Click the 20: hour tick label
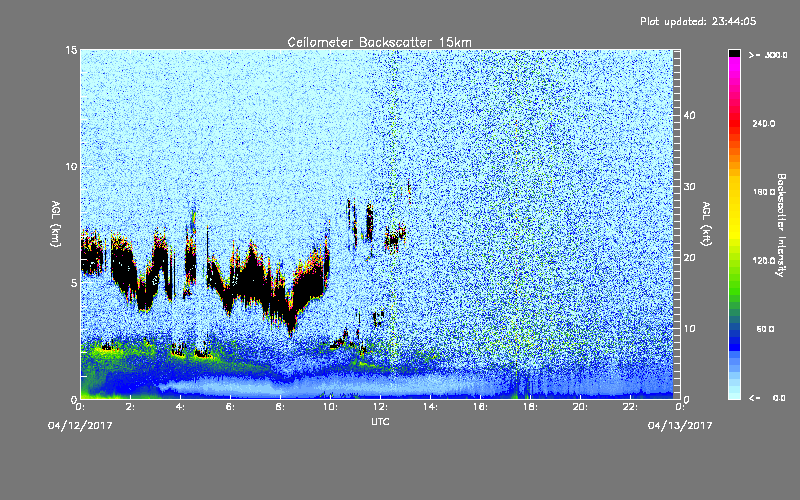 tap(581, 407)
